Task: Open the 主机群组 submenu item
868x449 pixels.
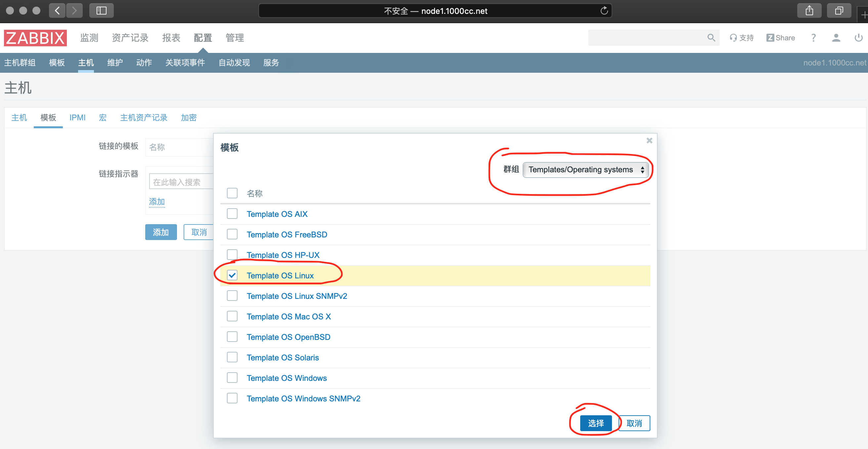Action: [20, 62]
